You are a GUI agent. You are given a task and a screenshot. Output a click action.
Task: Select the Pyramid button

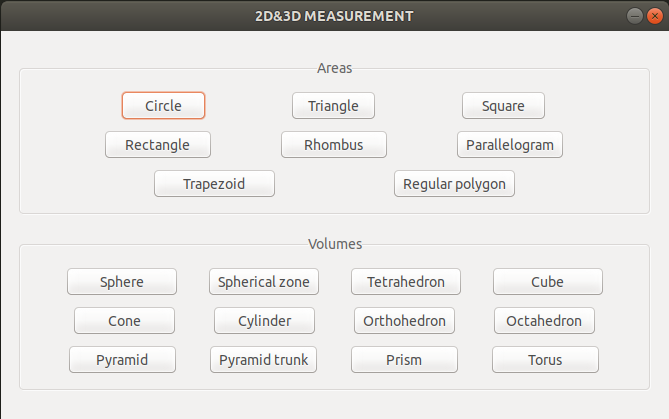(x=122, y=360)
